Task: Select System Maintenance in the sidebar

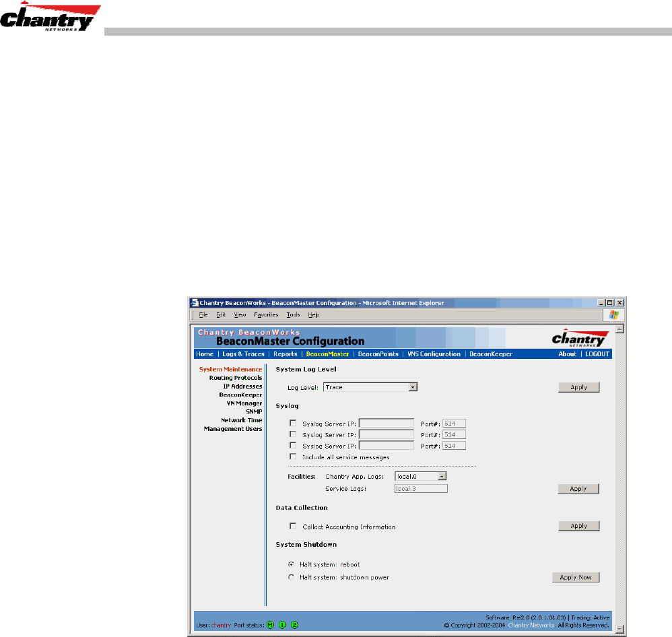Action: tap(230, 369)
